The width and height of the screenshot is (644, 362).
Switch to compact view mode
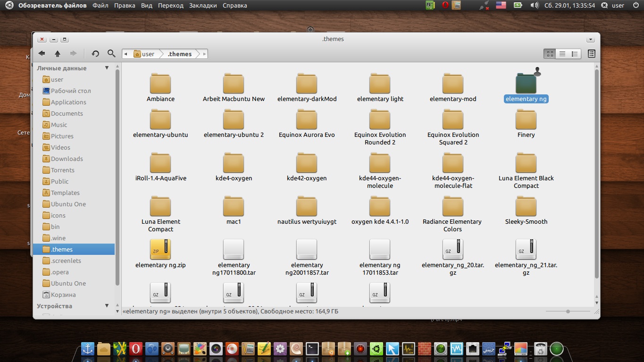pyautogui.click(x=575, y=54)
